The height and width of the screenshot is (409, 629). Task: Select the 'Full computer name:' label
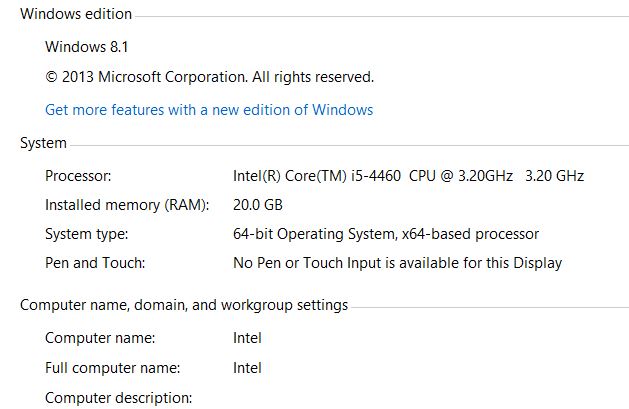click(113, 368)
